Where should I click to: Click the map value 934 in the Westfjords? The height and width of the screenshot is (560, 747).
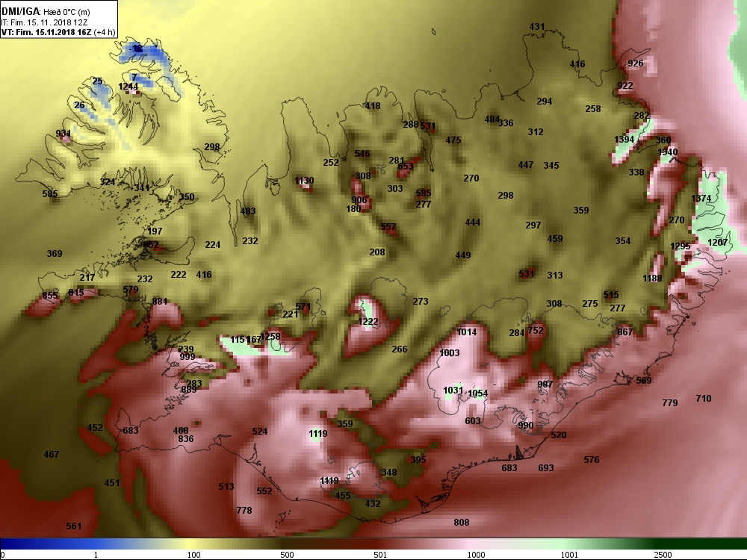(x=63, y=134)
